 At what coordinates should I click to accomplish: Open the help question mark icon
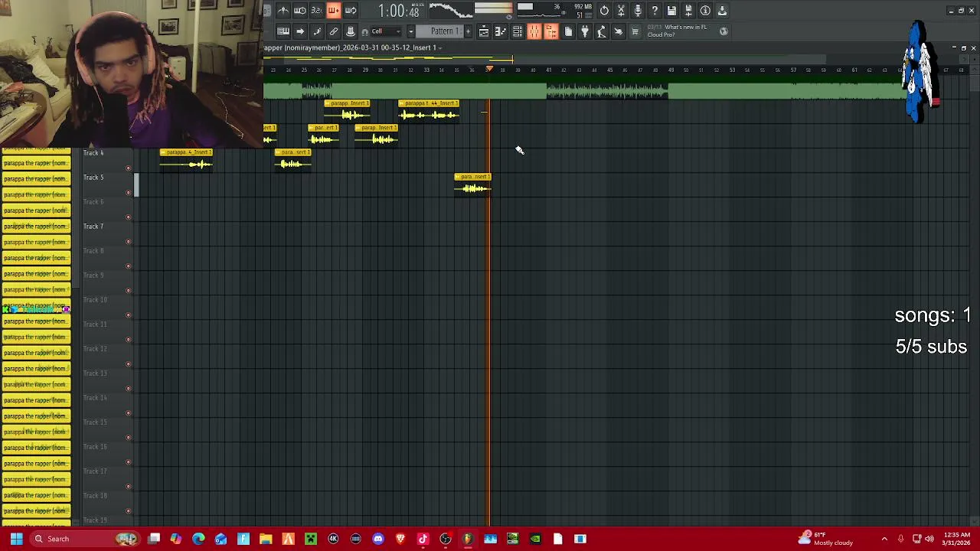(x=655, y=11)
